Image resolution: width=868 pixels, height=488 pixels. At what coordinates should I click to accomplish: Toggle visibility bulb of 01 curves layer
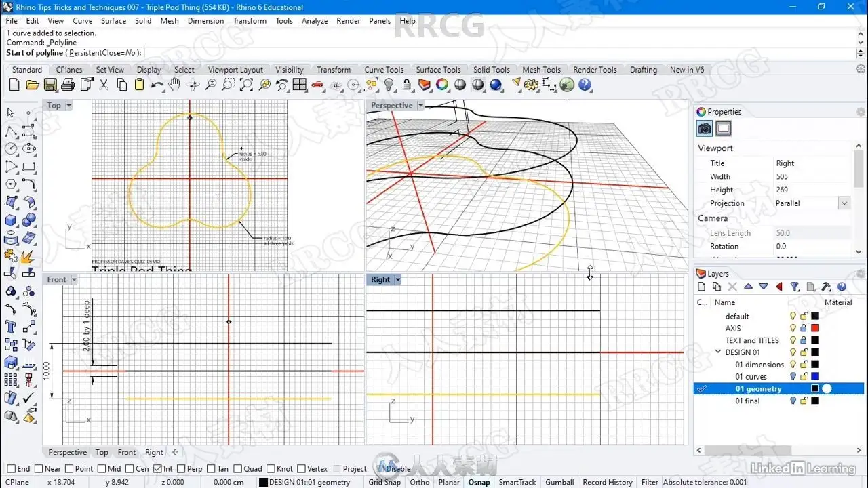[x=792, y=377]
